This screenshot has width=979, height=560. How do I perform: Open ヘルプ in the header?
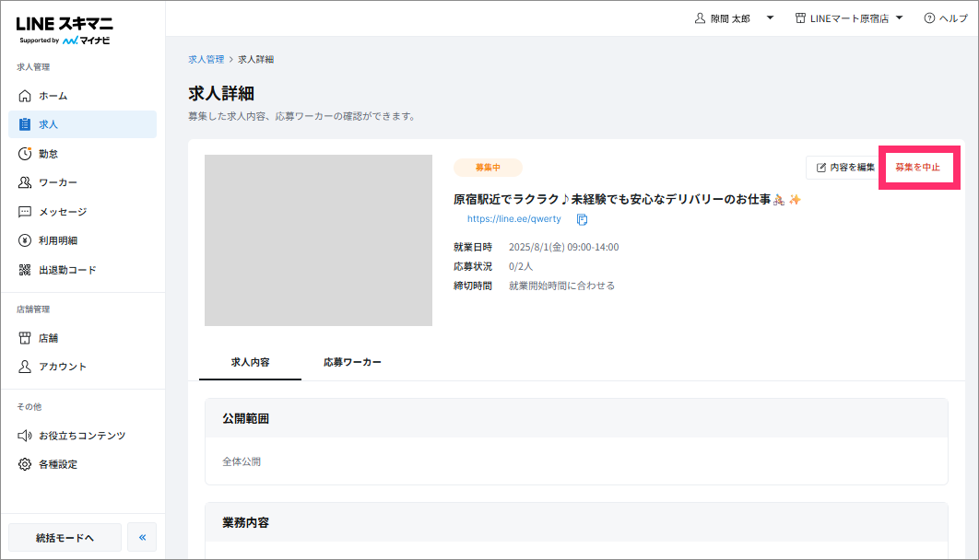click(x=946, y=18)
